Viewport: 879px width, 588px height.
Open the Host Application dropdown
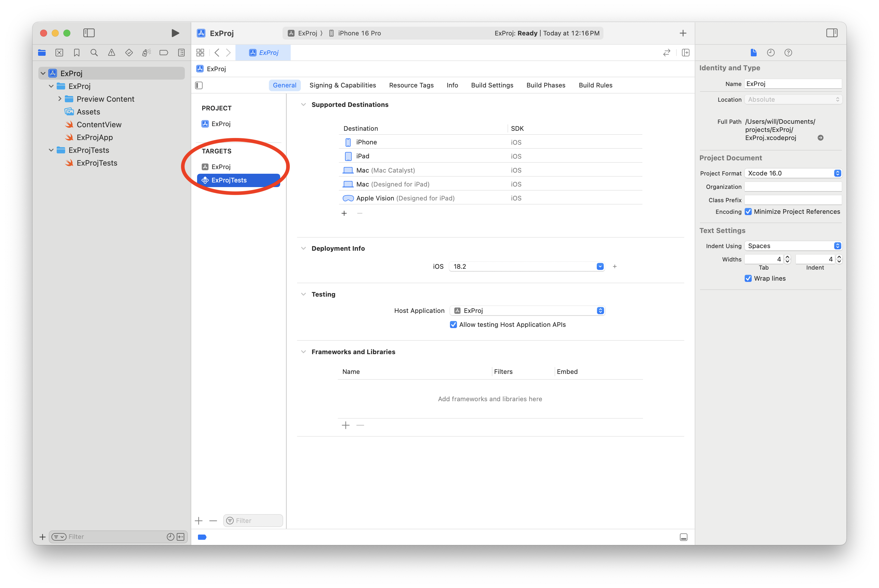(x=527, y=311)
